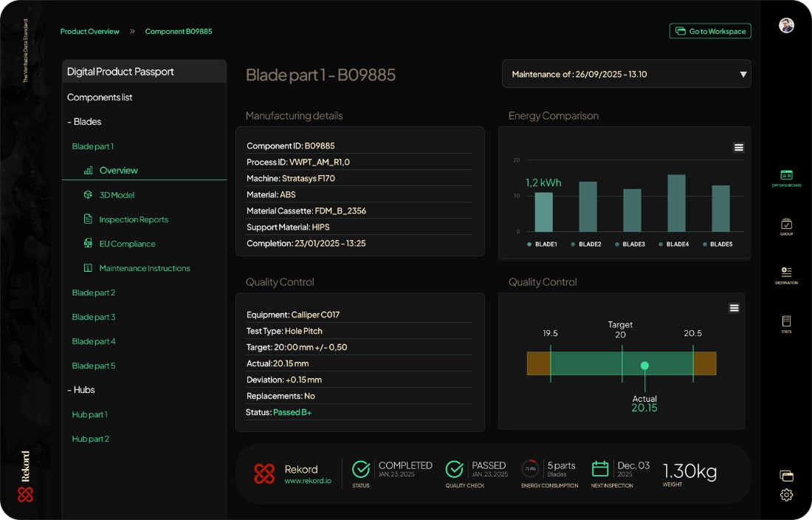Click the Actual 20.15 marker dot
The height and width of the screenshot is (520, 812).
(x=644, y=366)
